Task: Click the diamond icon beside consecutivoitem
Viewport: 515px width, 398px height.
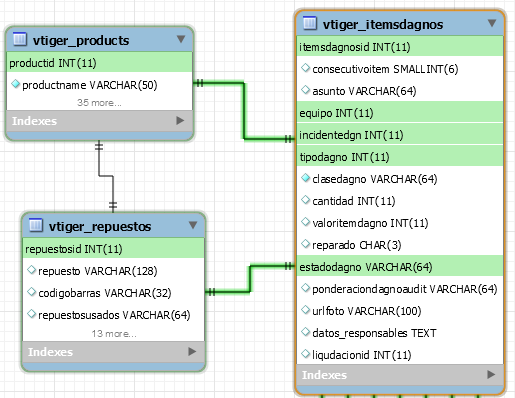Action: tap(305, 68)
